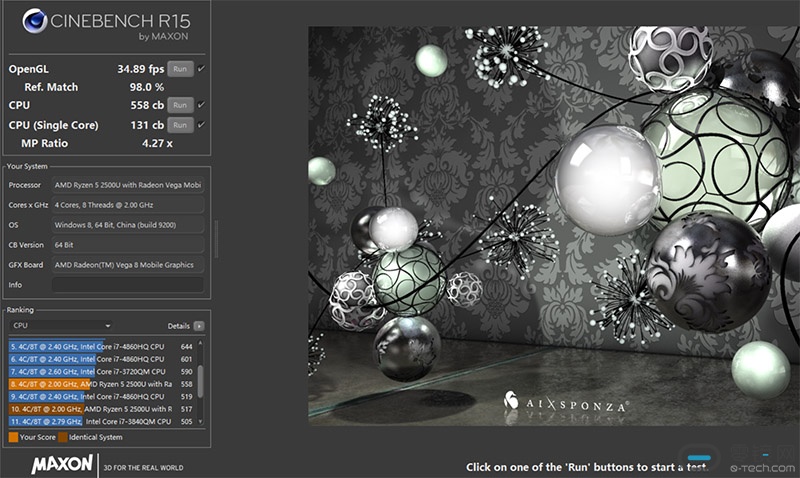The width and height of the screenshot is (800, 478).
Task: Click the ranking list scrollbar thumb
Action: 201,381
